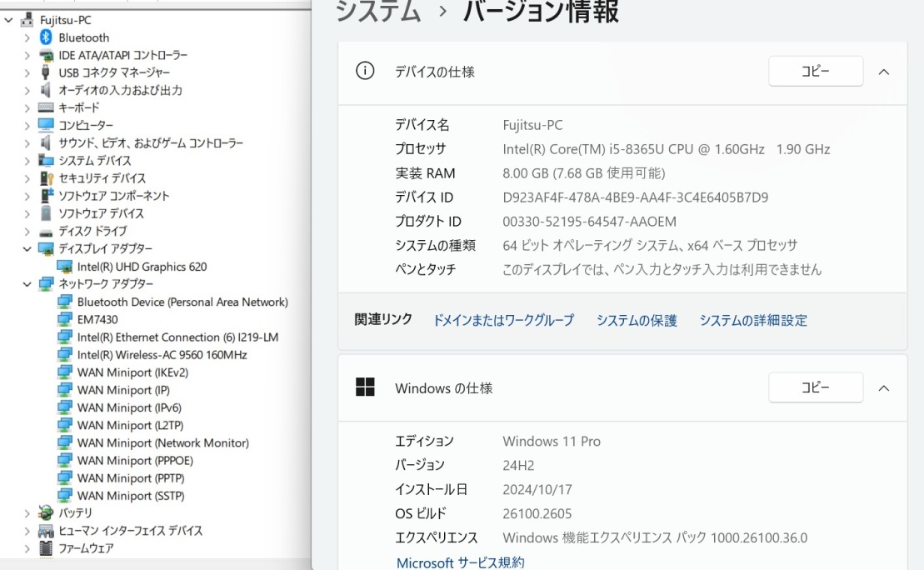Select WAN Miniport (L2TP) entry

pyautogui.click(x=130, y=426)
